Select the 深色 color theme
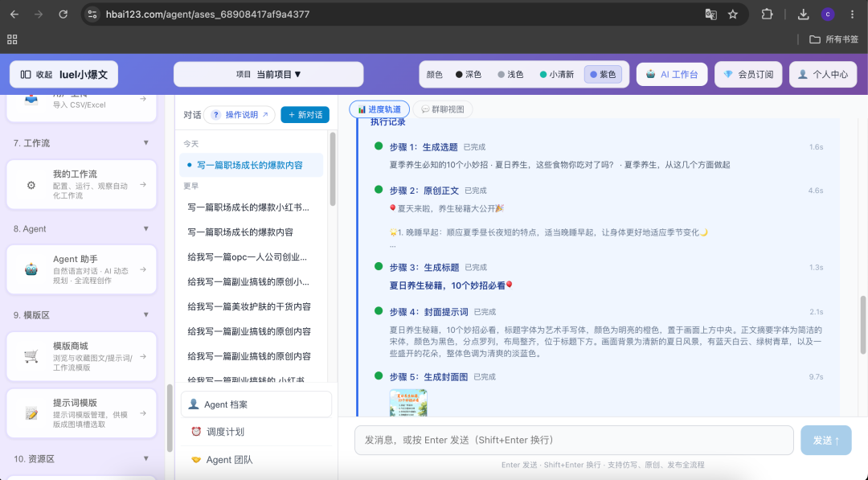 tap(469, 74)
